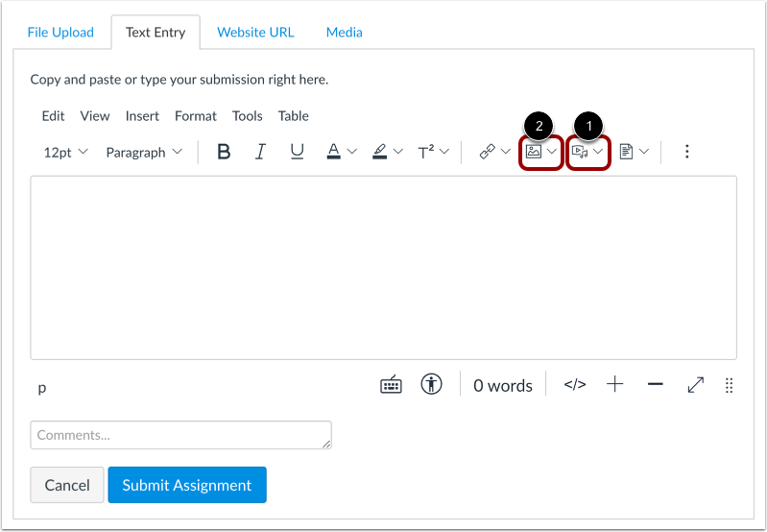Toggle fullscreen editor mode
The width and height of the screenshot is (767, 532).
click(x=696, y=385)
